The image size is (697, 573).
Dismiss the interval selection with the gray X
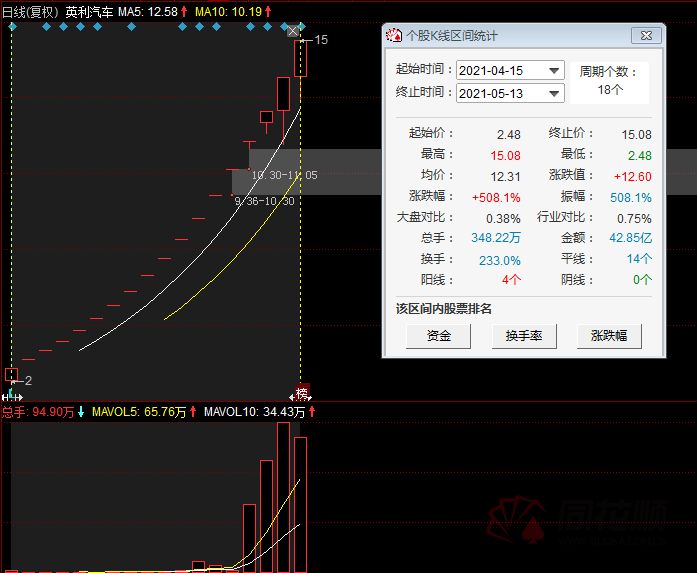click(292, 31)
